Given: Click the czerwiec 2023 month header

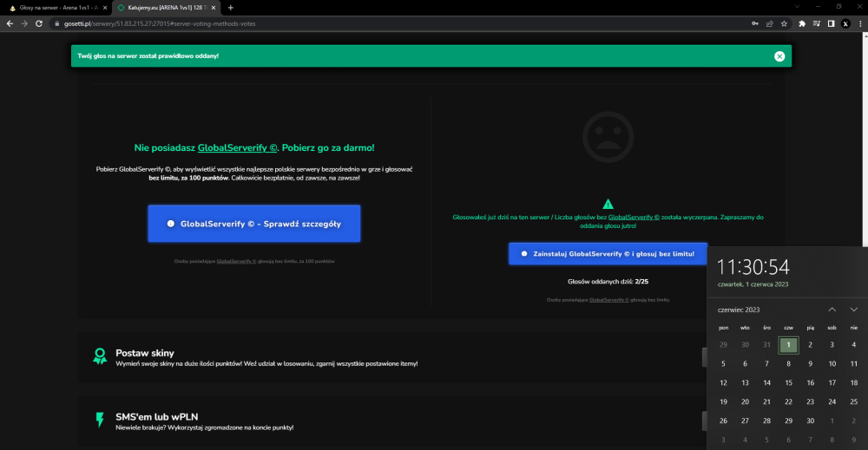Looking at the screenshot, I should (739, 310).
